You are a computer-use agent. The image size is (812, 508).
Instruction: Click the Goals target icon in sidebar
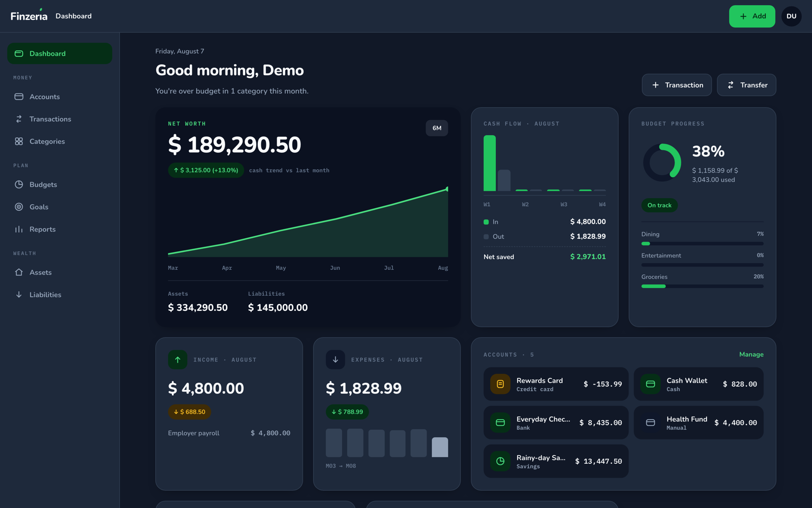coord(19,207)
